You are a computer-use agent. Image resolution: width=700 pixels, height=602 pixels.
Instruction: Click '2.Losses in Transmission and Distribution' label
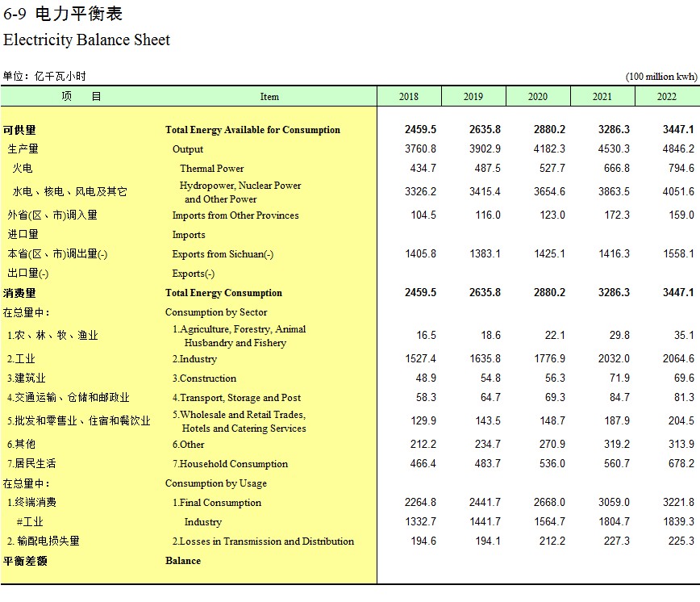coord(264,541)
